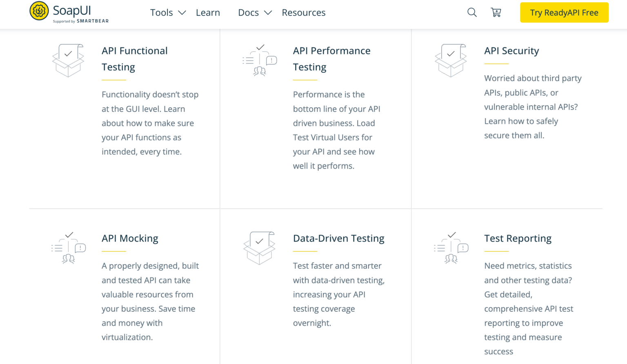Open the API Mocking heading link
This screenshot has height=364, width=627.
pyautogui.click(x=130, y=238)
